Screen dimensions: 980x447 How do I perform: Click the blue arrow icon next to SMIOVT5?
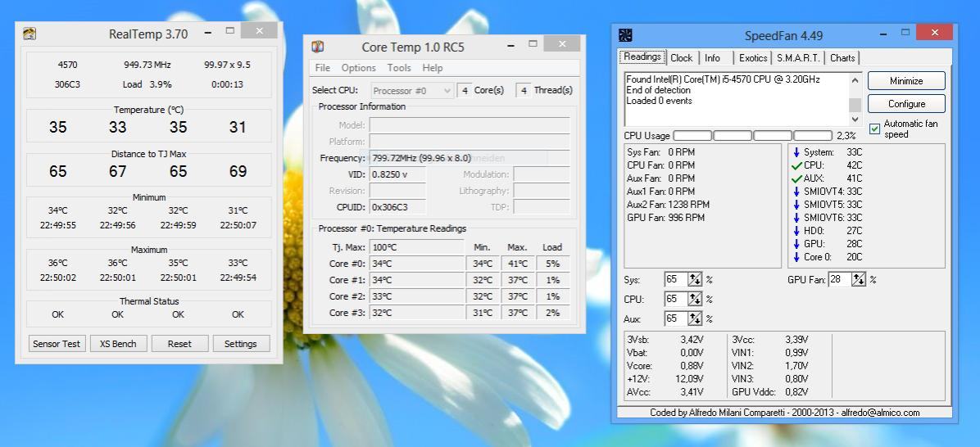click(x=796, y=205)
